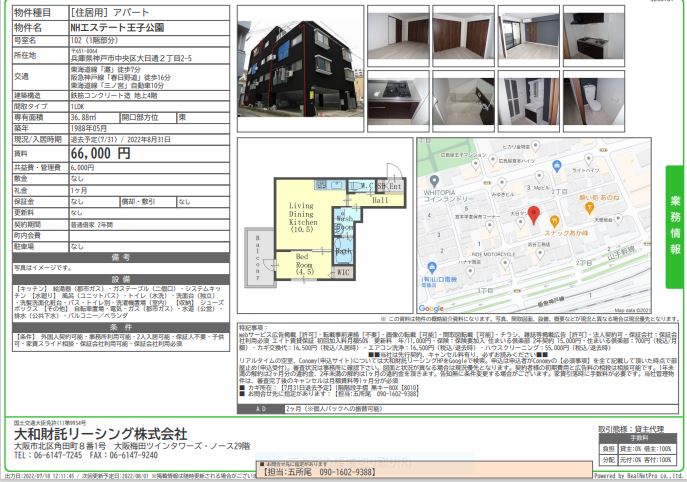Viewport: 687px width, 482px height.
Task: Click the room number 102 value
Action: (x=95, y=40)
